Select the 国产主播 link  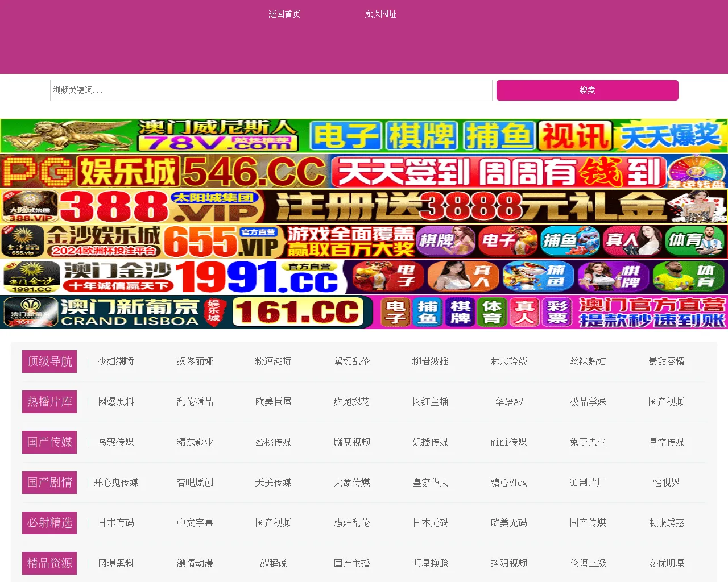(352, 563)
